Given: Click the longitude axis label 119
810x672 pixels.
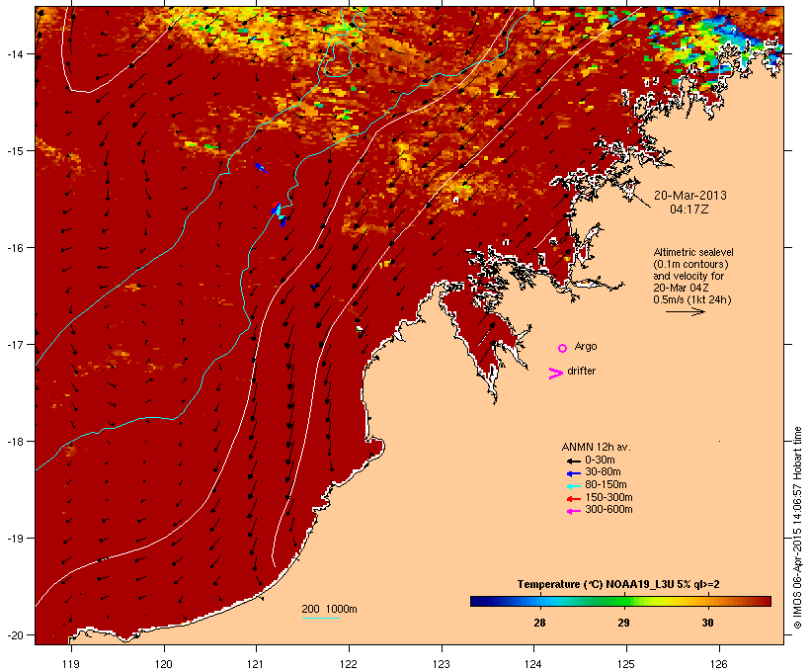Looking at the screenshot, I should (x=71, y=664).
